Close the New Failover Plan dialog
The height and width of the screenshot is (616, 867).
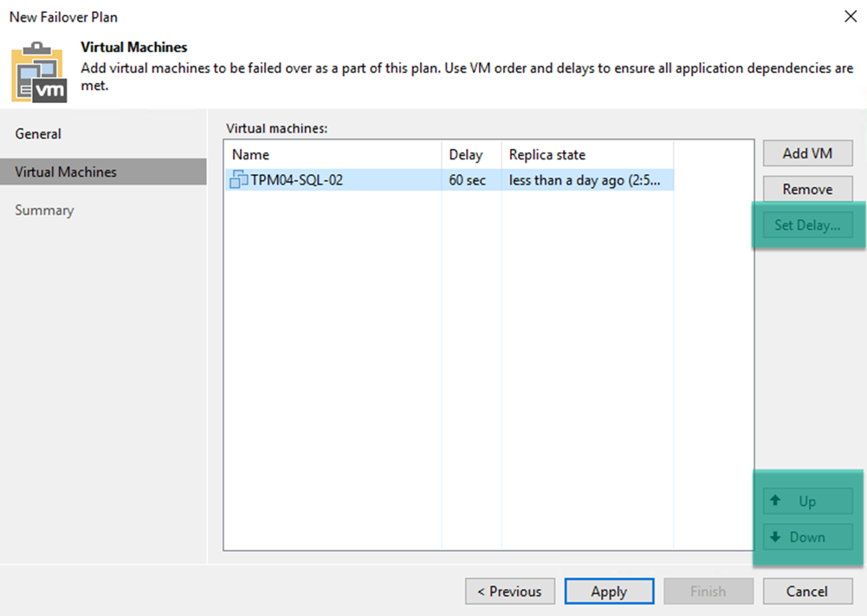851,16
